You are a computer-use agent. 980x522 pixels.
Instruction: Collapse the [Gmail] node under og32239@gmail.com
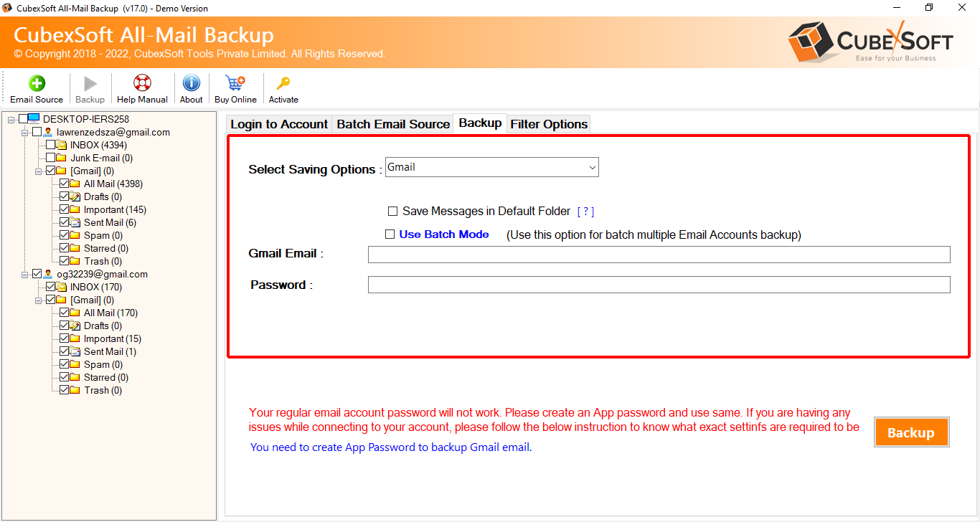39,300
